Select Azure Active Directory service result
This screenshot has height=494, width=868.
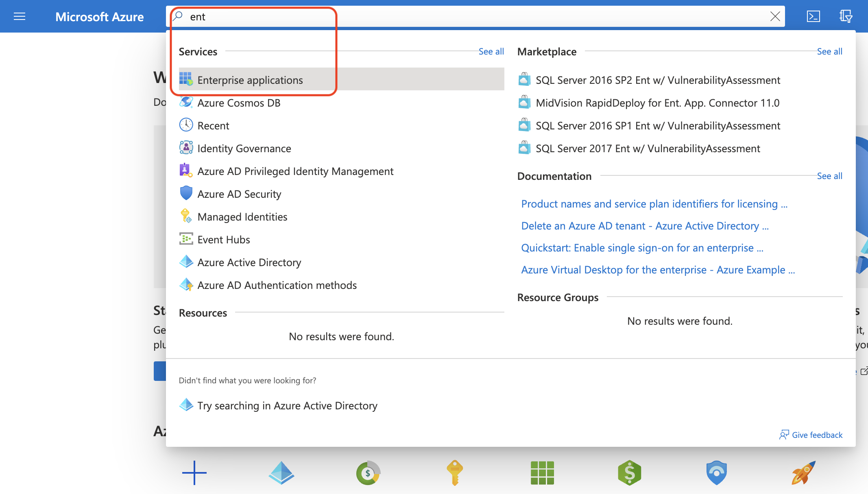pos(341,262)
